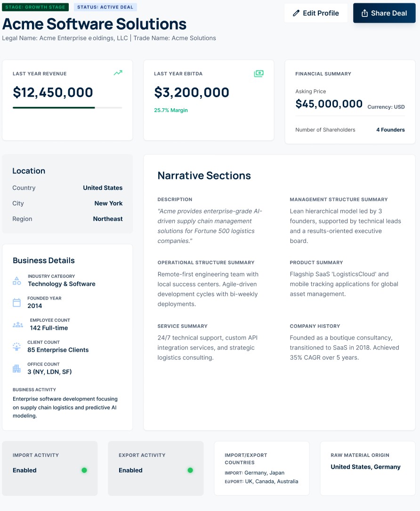
Task: Click the Enabled text under Export Activity
Action: click(130, 470)
